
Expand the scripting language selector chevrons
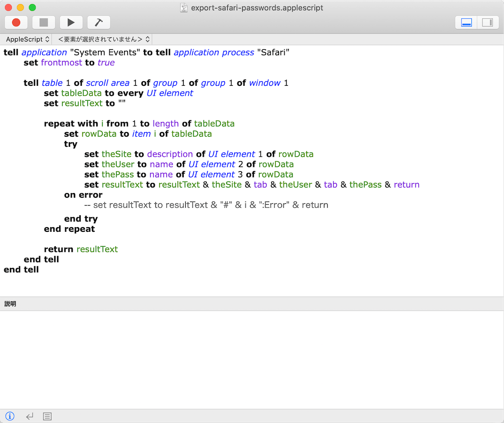(x=48, y=39)
